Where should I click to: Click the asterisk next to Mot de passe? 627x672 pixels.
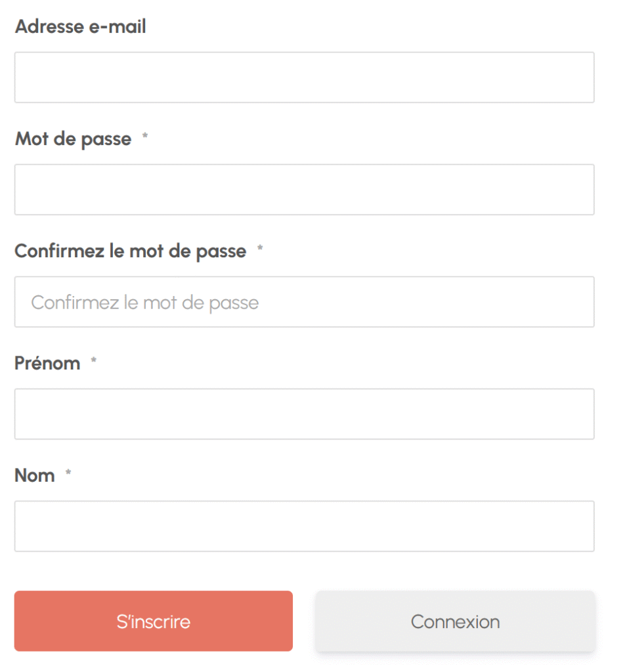click(x=145, y=137)
